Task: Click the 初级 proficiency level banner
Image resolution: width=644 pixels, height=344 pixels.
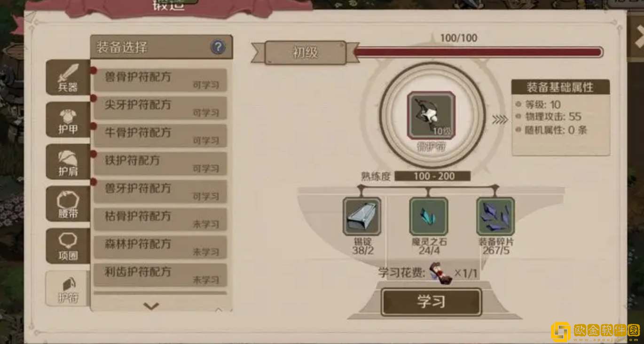Action: tap(306, 52)
